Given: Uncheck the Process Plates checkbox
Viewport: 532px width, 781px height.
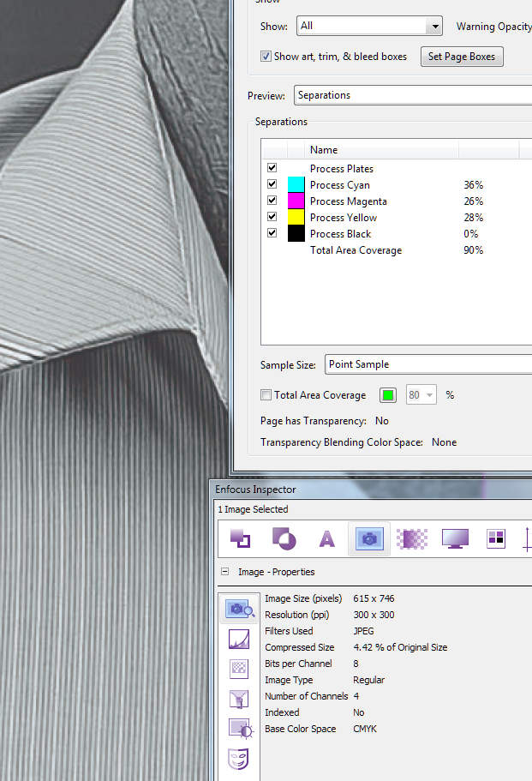Looking at the screenshot, I should [272, 168].
